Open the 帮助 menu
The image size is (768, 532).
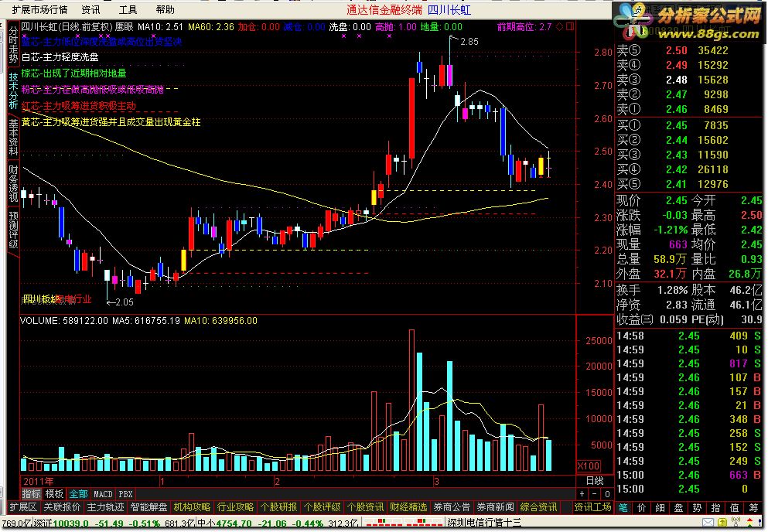point(165,10)
